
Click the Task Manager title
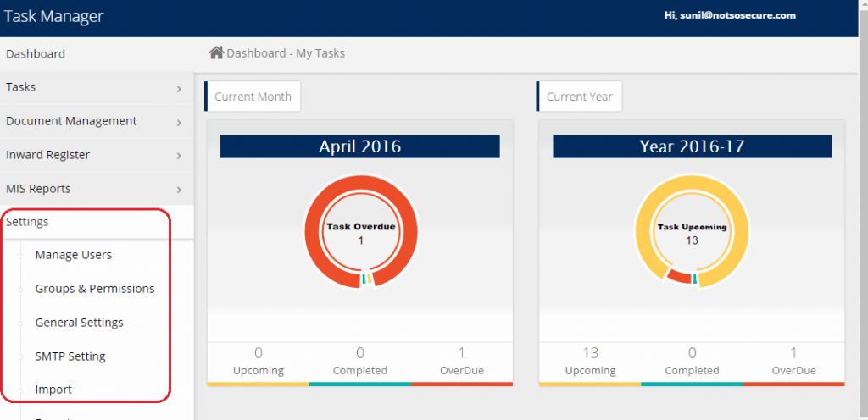[53, 16]
